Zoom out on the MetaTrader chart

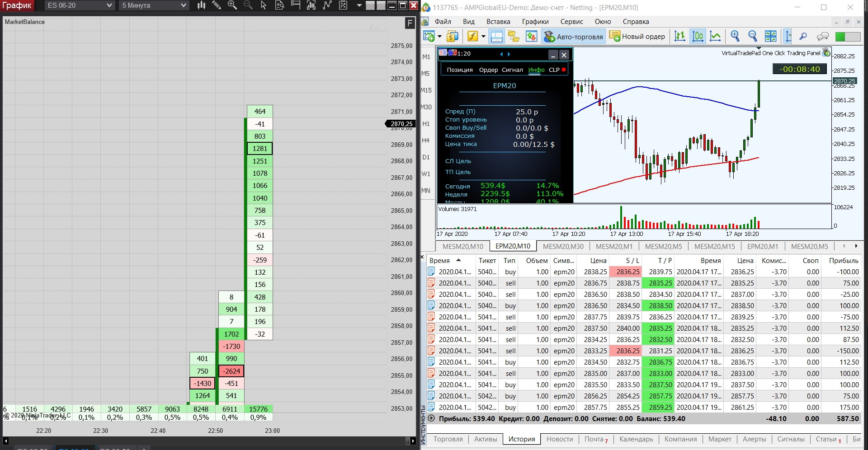pyautogui.click(x=753, y=37)
